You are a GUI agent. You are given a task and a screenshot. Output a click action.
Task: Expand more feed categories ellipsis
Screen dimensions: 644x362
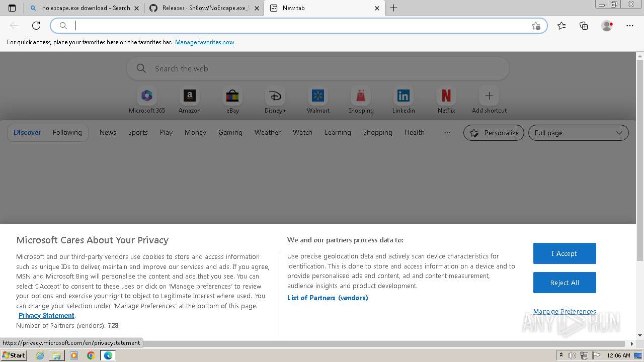click(447, 133)
